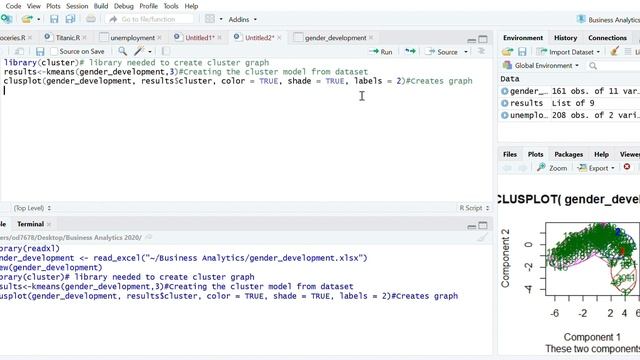Click the document outline icon
Image resolution: width=640 pixels, height=360 pixels.
pyautogui.click(x=481, y=51)
